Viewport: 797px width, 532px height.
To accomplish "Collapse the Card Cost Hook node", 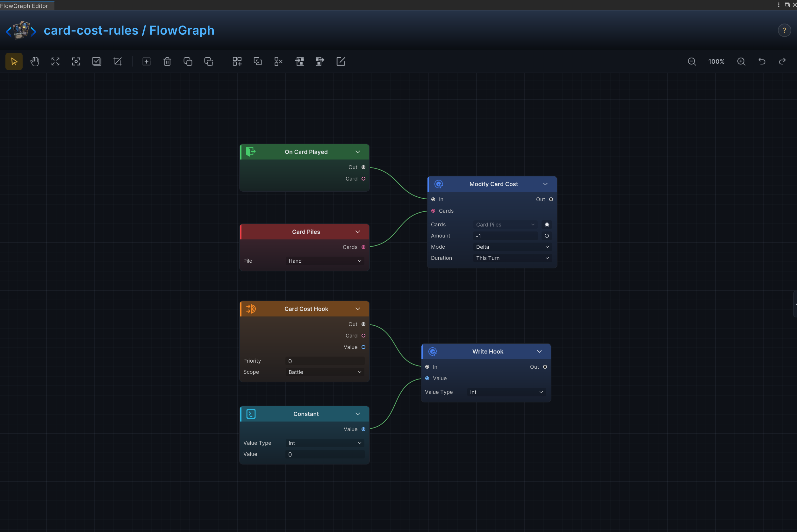I will tap(358, 309).
